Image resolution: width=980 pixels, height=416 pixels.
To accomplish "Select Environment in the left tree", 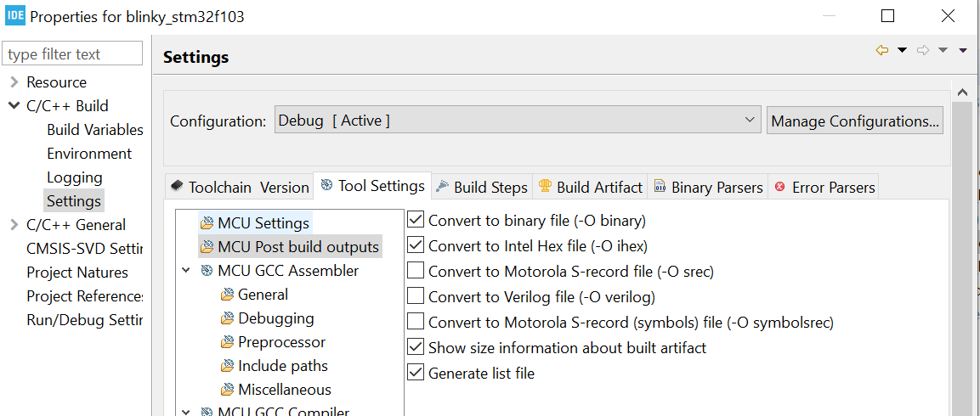I will pos(89,154).
